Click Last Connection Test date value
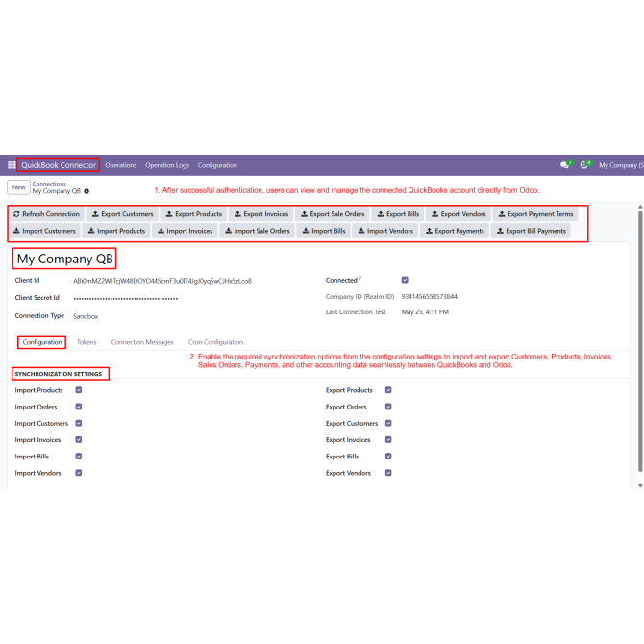This screenshot has height=644, width=644. [x=425, y=312]
